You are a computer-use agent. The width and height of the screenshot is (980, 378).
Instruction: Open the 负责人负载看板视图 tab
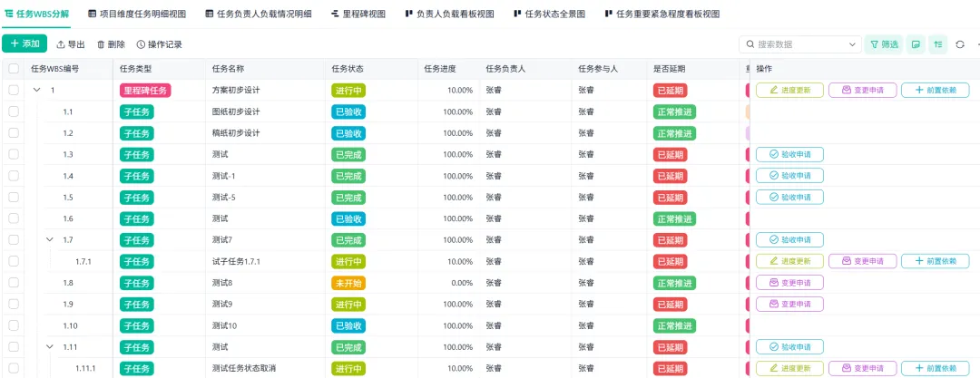click(449, 14)
